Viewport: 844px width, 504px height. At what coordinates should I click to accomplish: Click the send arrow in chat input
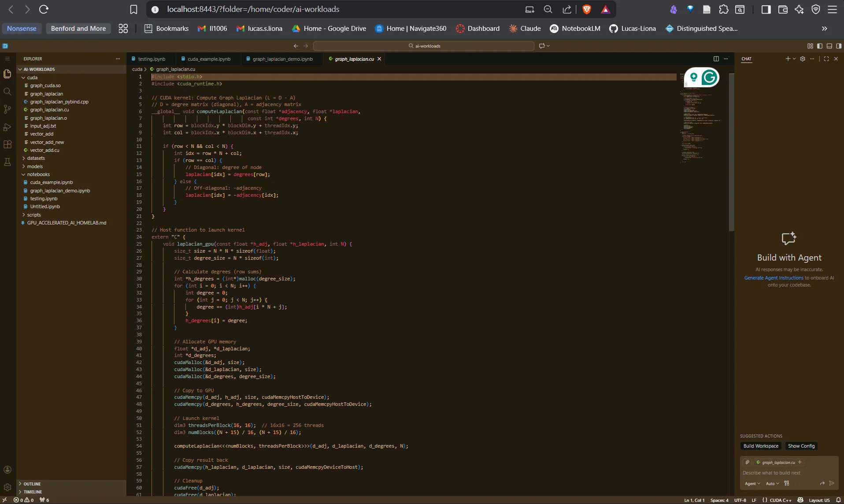coord(832,483)
